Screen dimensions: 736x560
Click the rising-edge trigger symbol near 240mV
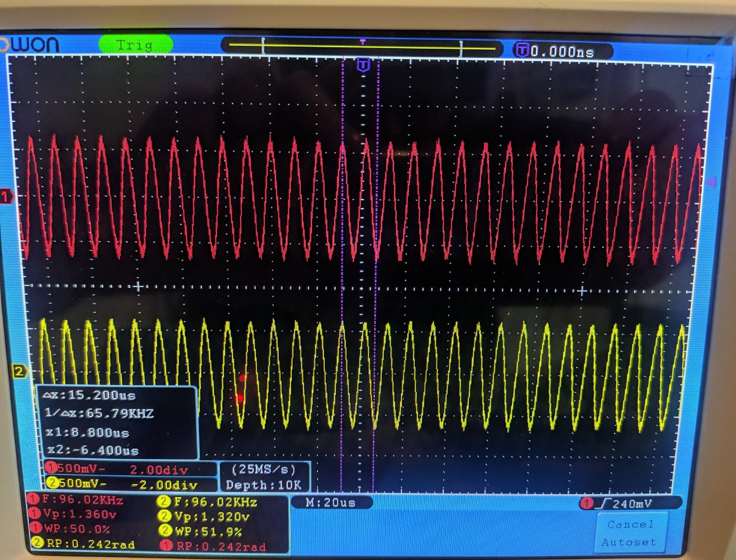click(x=603, y=503)
